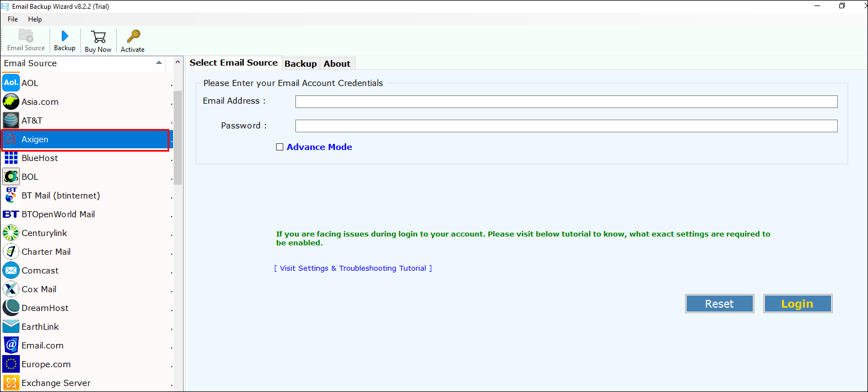Select EarthLink text row
The image size is (868, 392).
pyautogui.click(x=40, y=327)
